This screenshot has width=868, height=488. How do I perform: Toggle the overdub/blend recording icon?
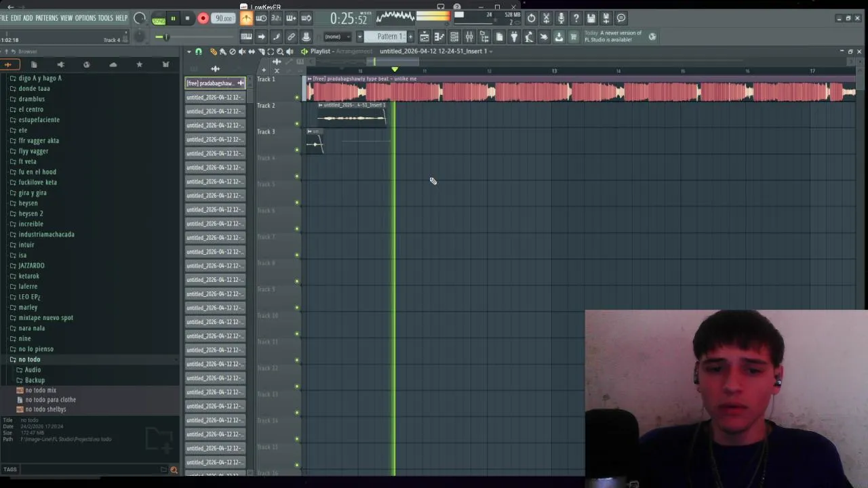point(291,19)
